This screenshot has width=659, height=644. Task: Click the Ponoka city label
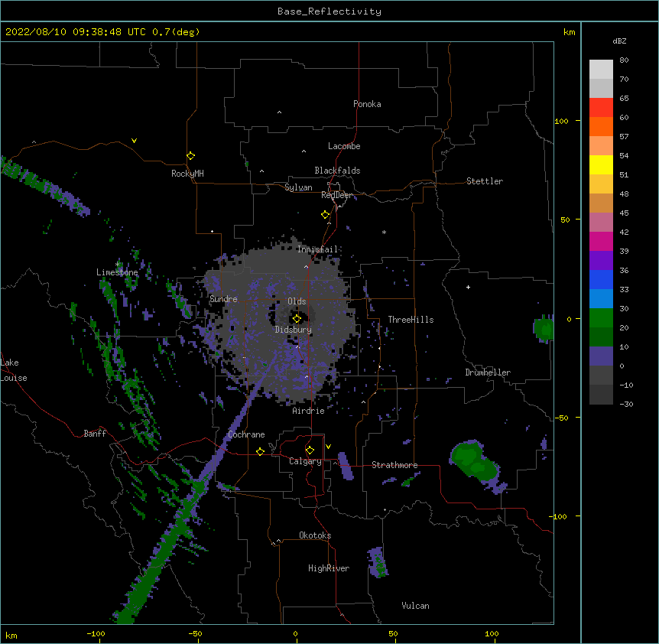(x=367, y=104)
